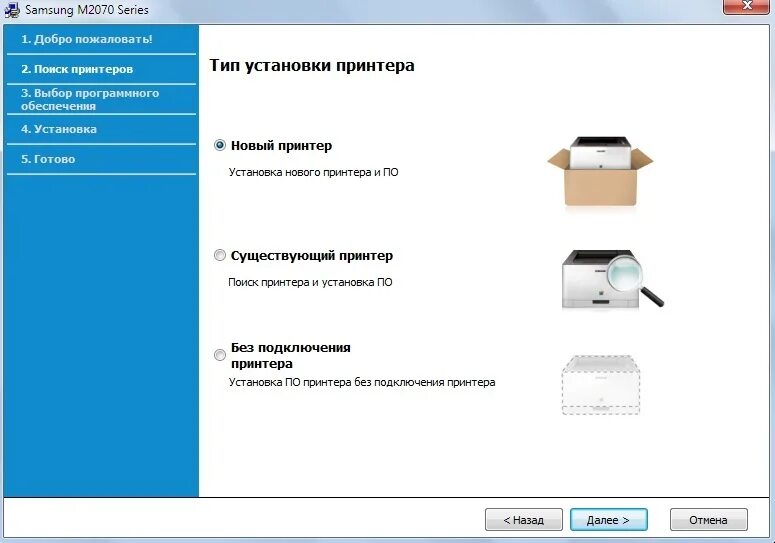Click the installer icon in title bar
Image resolution: width=775 pixels, height=543 pixels.
click(x=11, y=9)
